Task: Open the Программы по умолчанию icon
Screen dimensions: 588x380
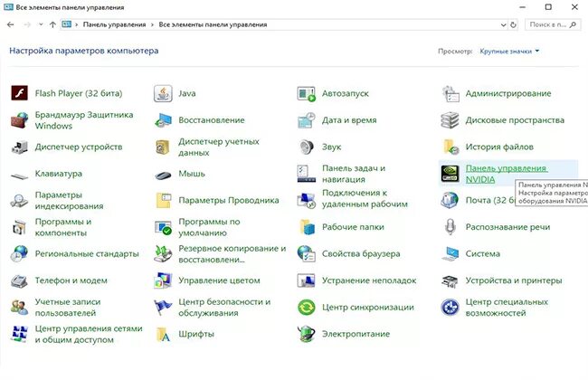Action: [163, 227]
